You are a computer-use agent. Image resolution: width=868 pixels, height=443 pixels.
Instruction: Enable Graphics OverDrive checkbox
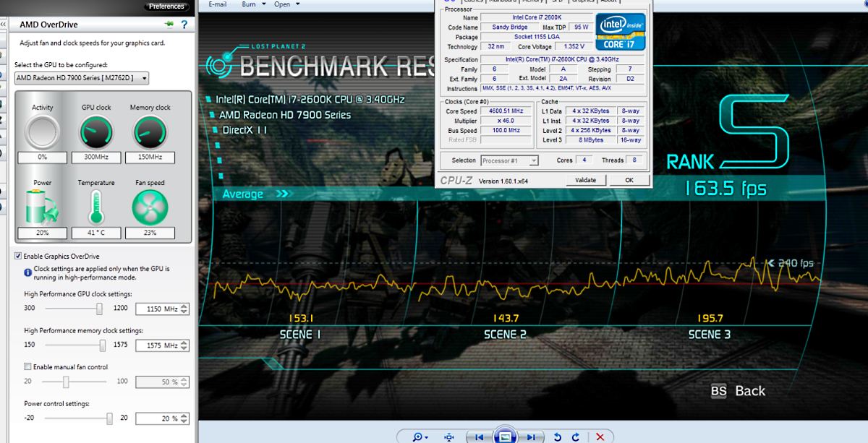tap(18, 256)
